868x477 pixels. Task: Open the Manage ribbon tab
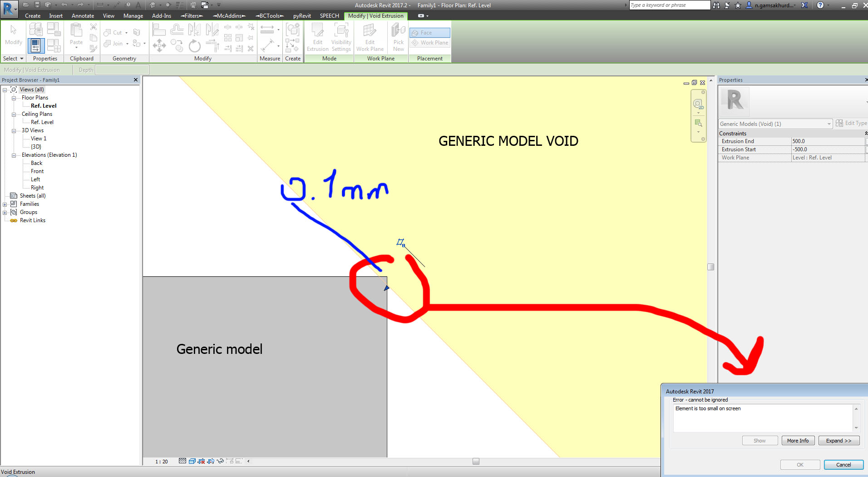point(133,16)
